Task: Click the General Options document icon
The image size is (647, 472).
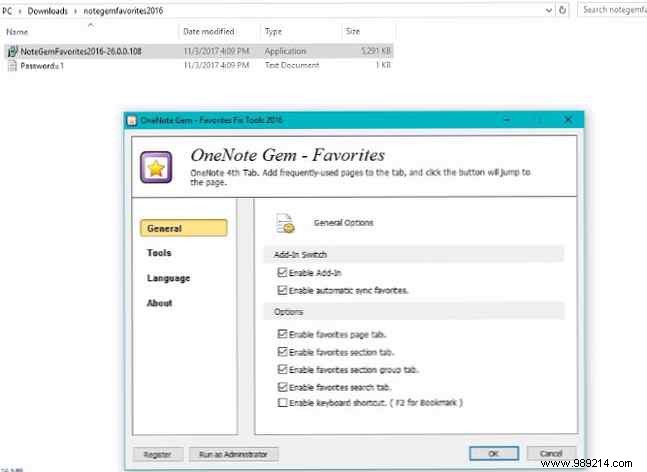Action: tap(285, 223)
